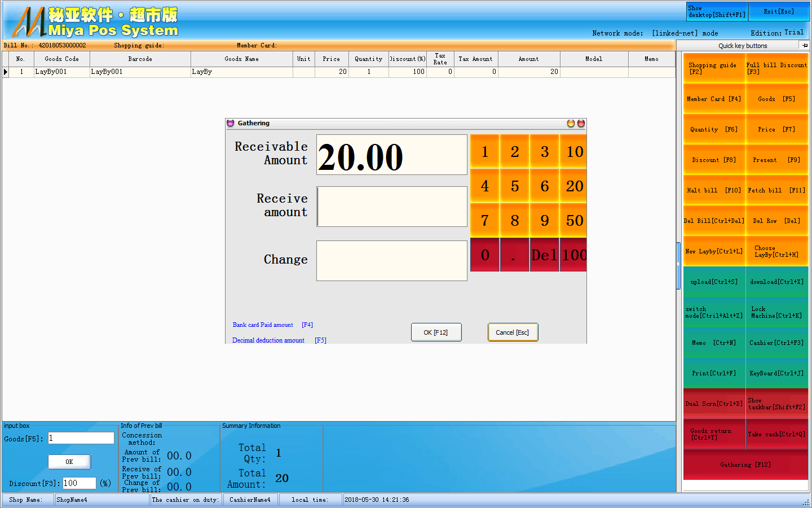Click Cancel [Esc] in Gathering dialog
Image resolution: width=812 pixels, height=508 pixels.
coord(513,332)
